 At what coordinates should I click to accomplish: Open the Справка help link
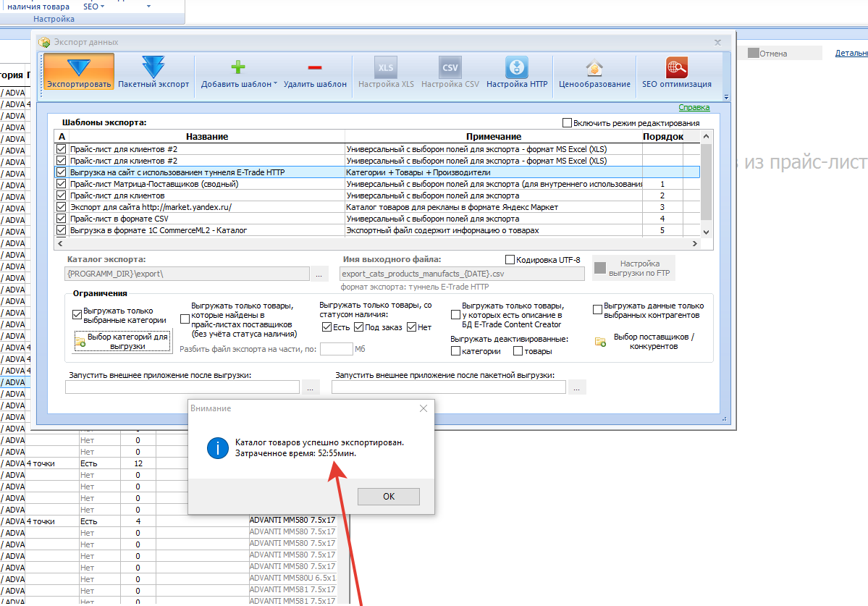tap(694, 107)
